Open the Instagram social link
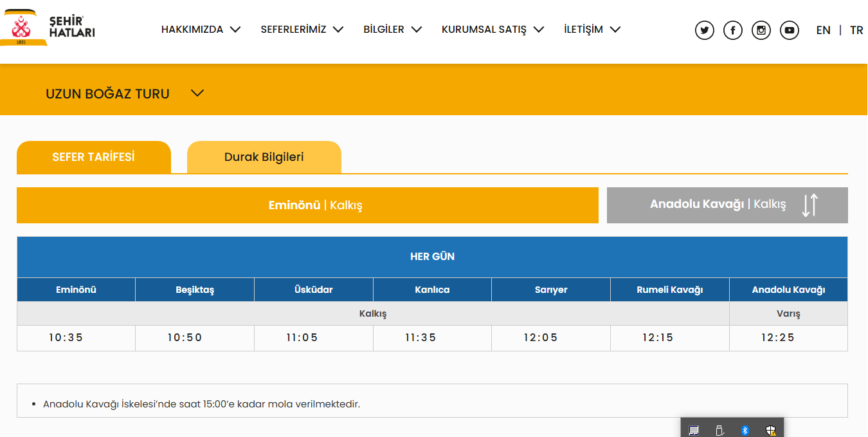This screenshot has width=868, height=437. click(x=761, y=30)
